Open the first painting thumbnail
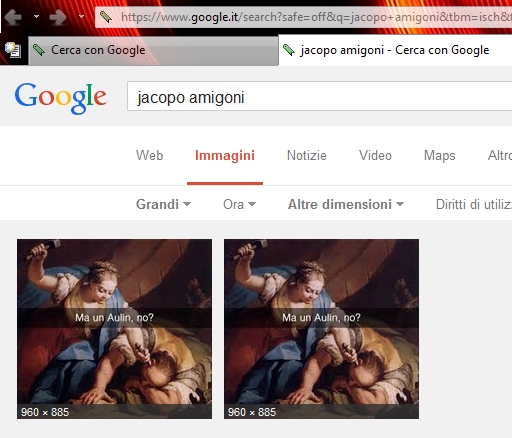Screen dimensions: 512x438 click(114, 329)
